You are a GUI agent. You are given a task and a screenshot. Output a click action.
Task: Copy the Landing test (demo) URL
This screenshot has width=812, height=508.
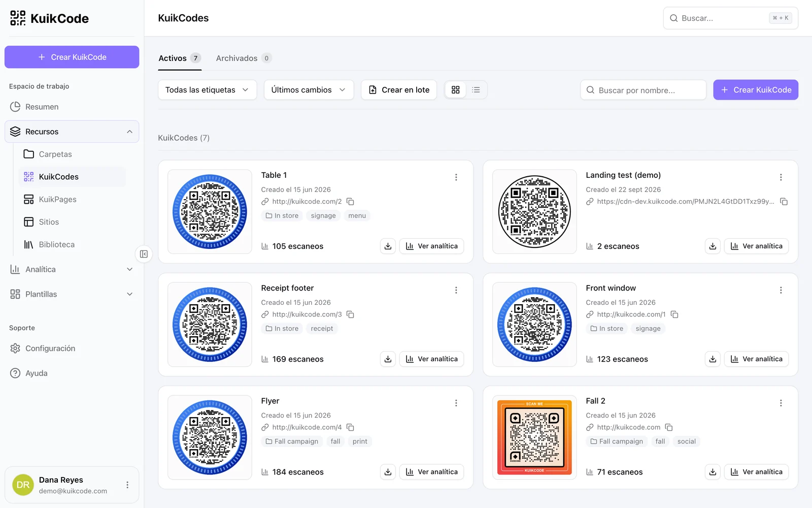(x=784, y=202)
